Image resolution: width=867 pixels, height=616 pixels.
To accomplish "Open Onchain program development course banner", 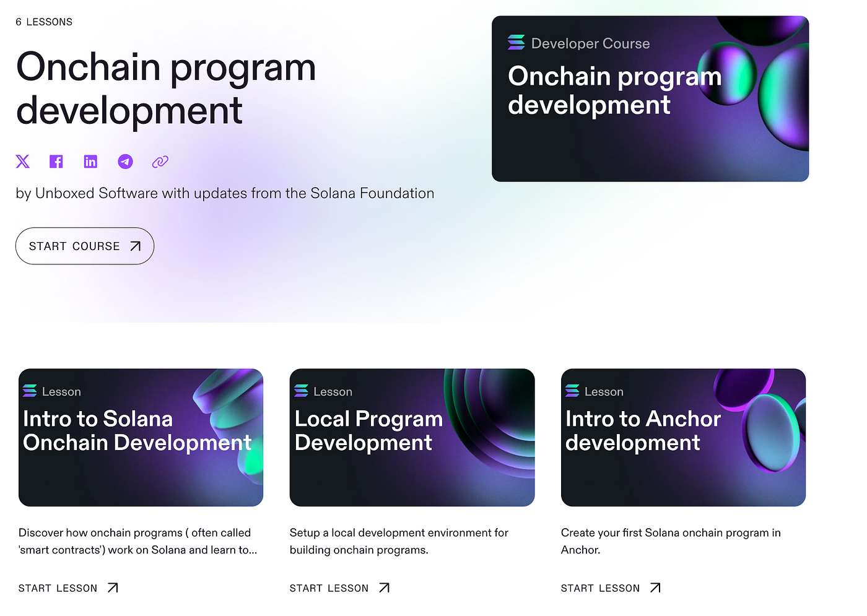I will [x=650, y=99].
